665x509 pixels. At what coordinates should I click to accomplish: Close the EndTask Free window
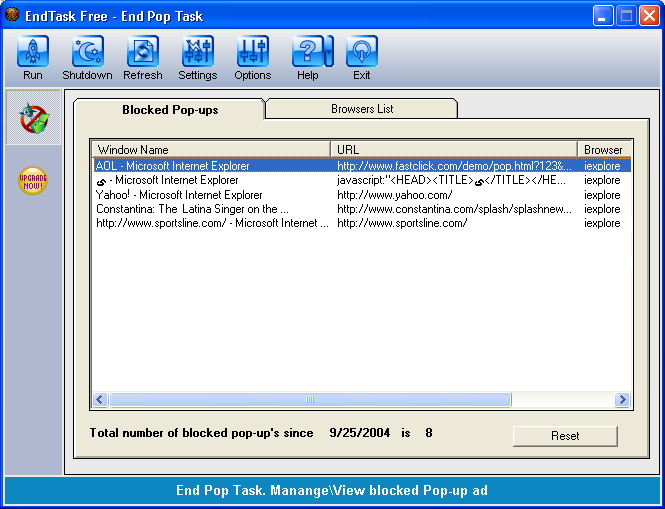(649, 16)
